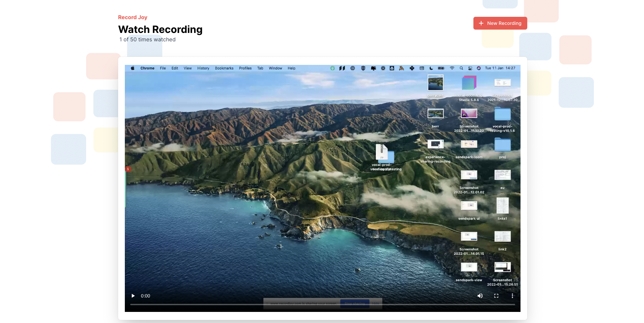Mute the video with the speaker icon
The height and width of the screenshot is (323, 644).
[480, 296]
